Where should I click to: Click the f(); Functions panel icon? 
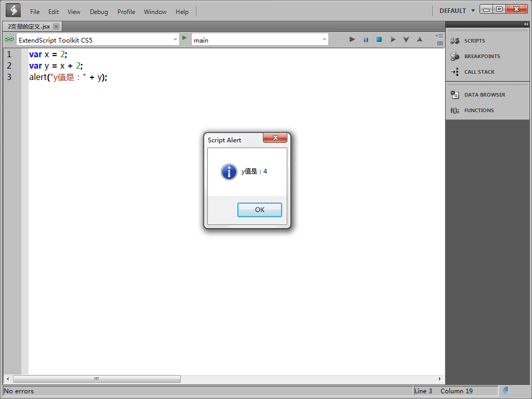coord(455,110)
